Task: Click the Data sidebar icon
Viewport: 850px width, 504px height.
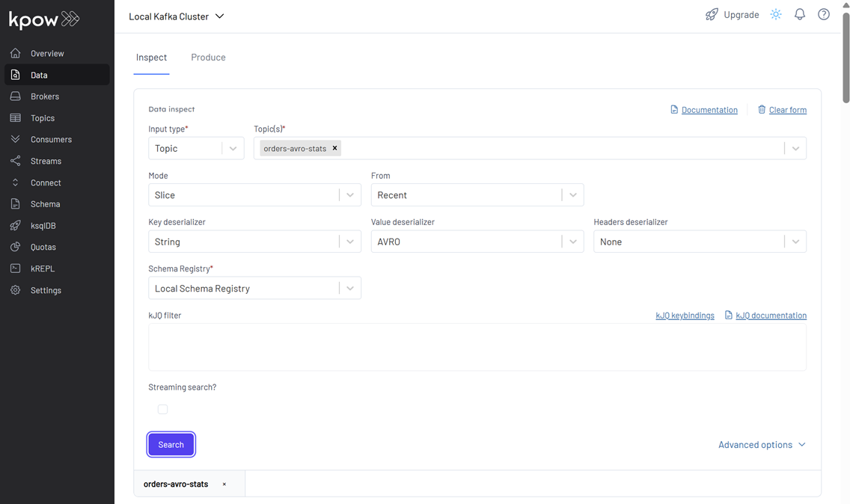Action: point(15,75)
